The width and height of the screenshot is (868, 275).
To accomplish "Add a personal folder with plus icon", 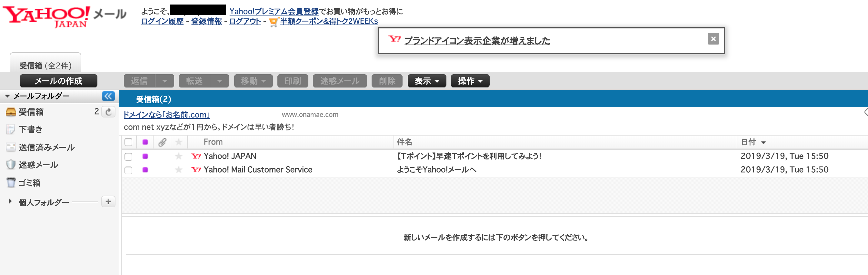I will pos(108,201).
